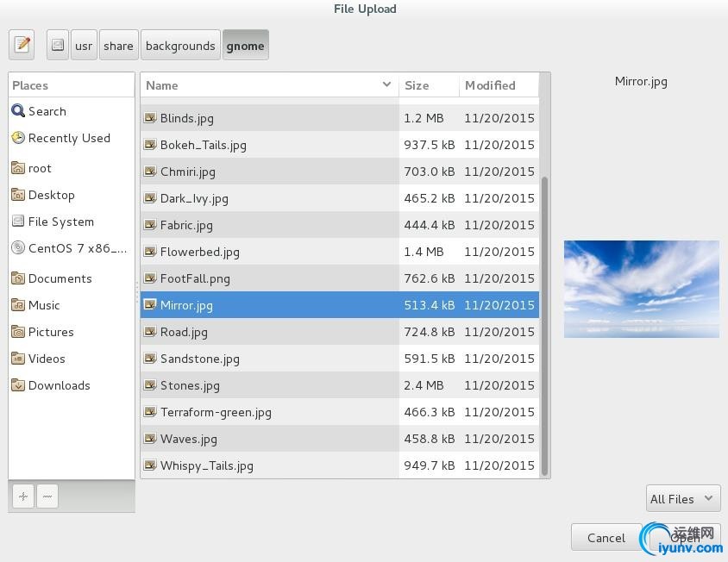The width and height of the screenshot is (728, 562).
Task: Select the gnome path segment
Action: coord(245,45)
